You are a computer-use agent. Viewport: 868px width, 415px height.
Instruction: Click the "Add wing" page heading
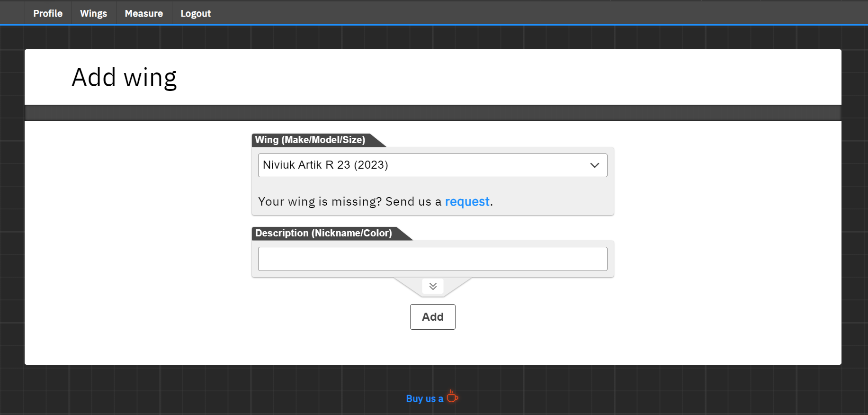tap(124, 77)
